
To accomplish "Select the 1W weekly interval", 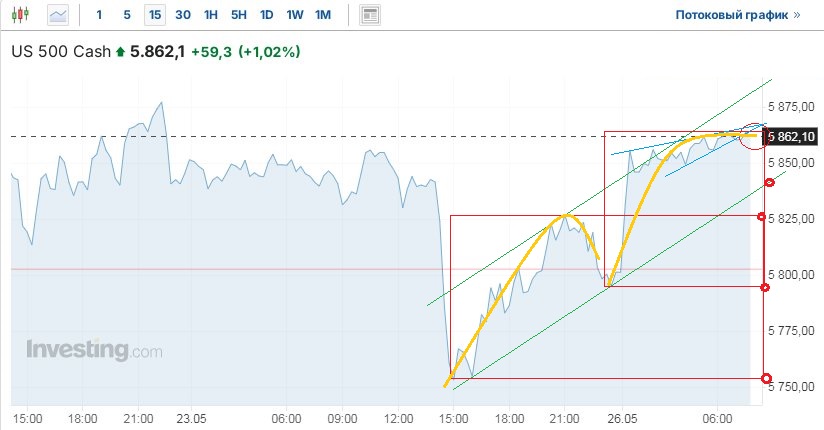I will click(x=295, y=15).
